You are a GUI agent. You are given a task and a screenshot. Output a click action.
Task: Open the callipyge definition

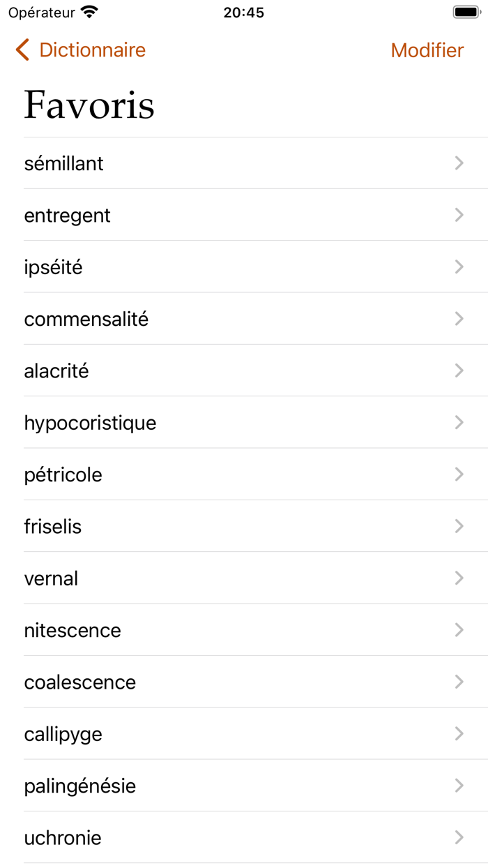click(x=209, y=733)
